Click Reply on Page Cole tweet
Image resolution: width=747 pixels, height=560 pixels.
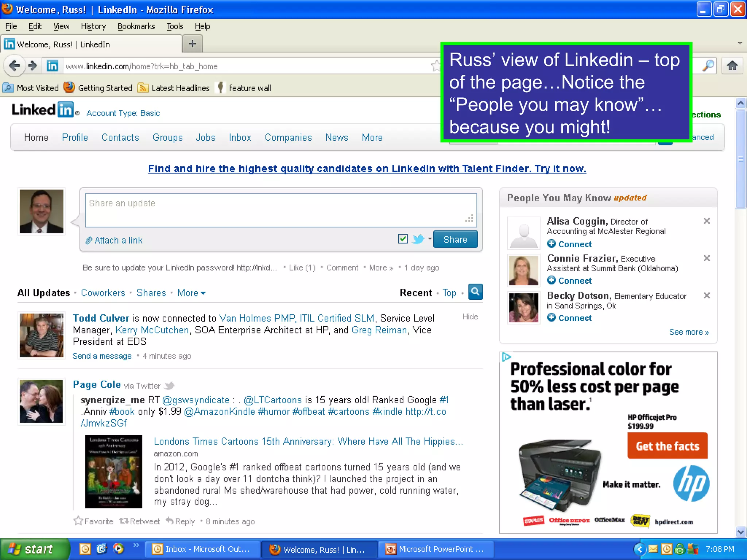181,521
